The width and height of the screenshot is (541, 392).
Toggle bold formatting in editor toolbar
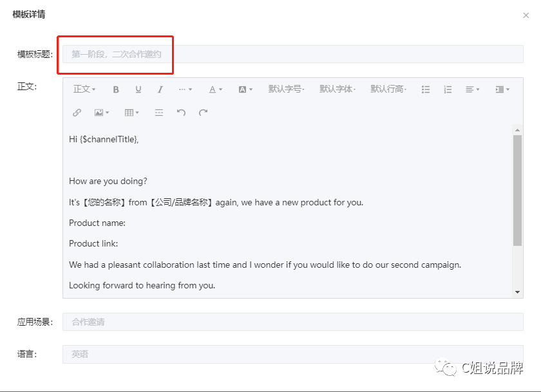pyautogui.click(x=116, y=89)
